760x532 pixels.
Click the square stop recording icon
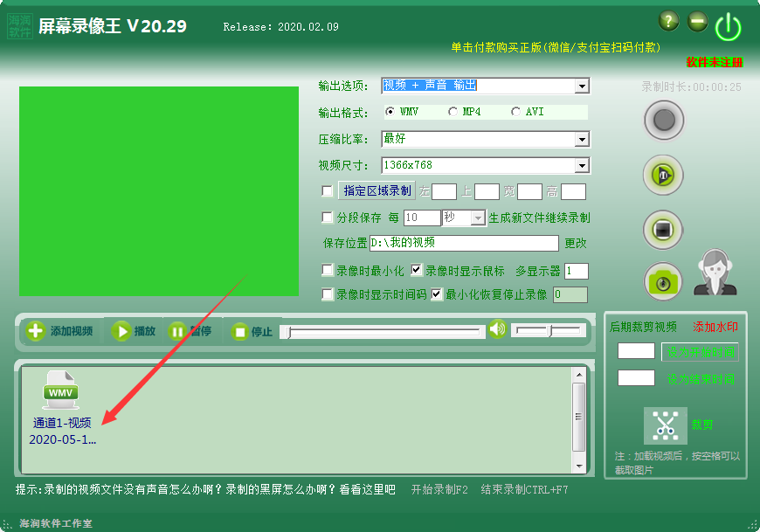coord(663,229)
